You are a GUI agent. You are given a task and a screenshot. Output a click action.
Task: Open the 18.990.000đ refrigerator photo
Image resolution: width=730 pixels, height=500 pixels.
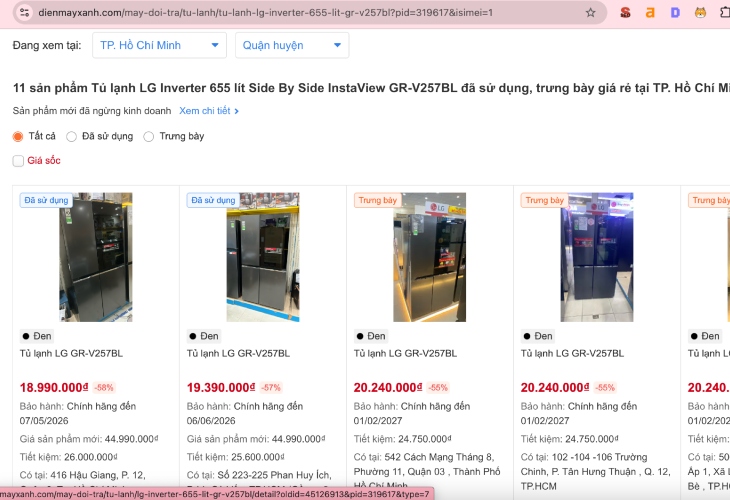tap(96, 257)
